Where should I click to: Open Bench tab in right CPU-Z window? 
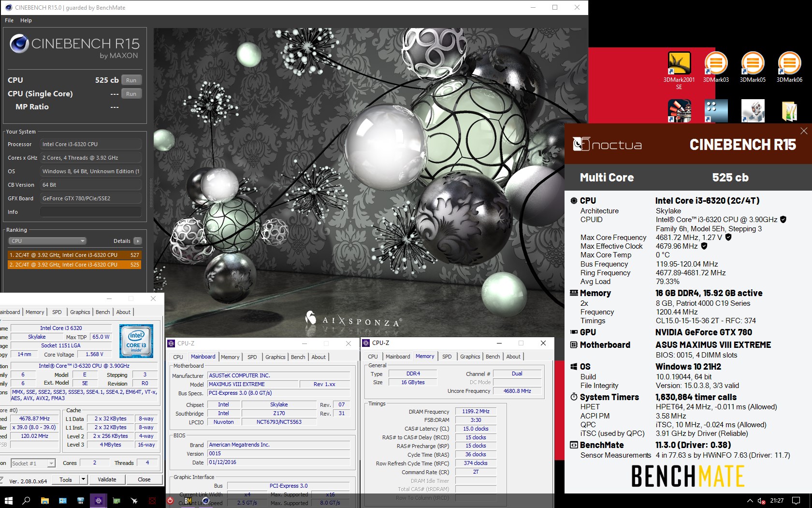[493, 357]
